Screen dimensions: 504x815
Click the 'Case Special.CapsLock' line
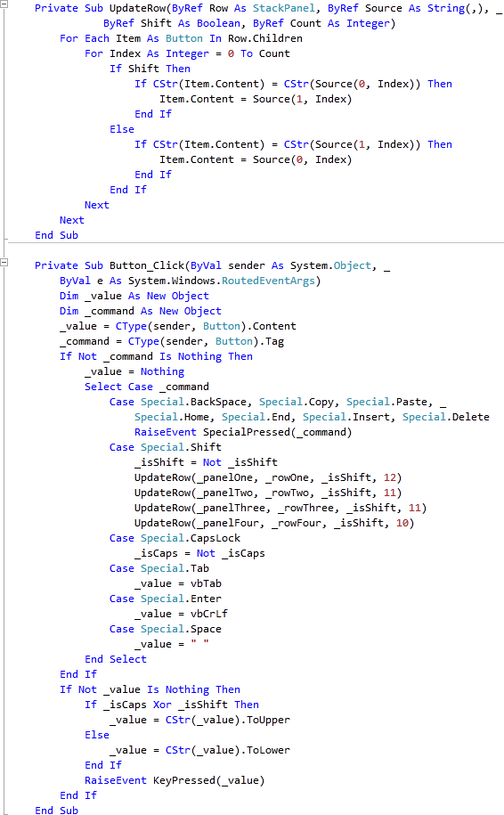pyautogui.click(x=175, y=538)
